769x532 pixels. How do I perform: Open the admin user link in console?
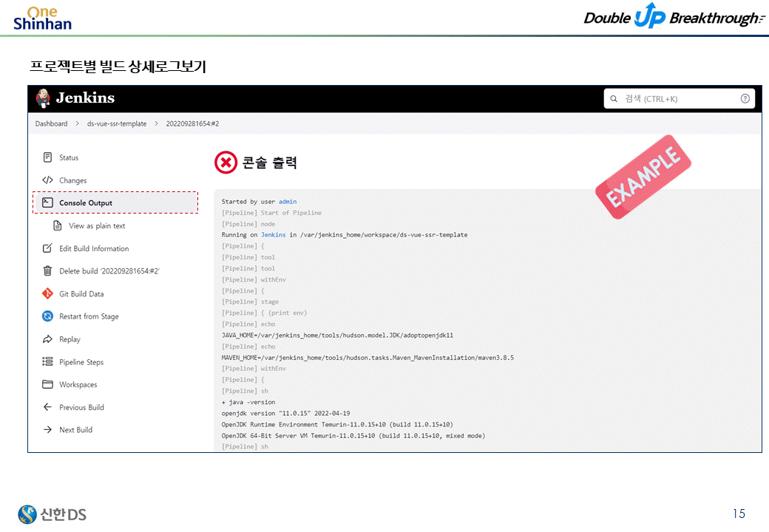[288, 201]
